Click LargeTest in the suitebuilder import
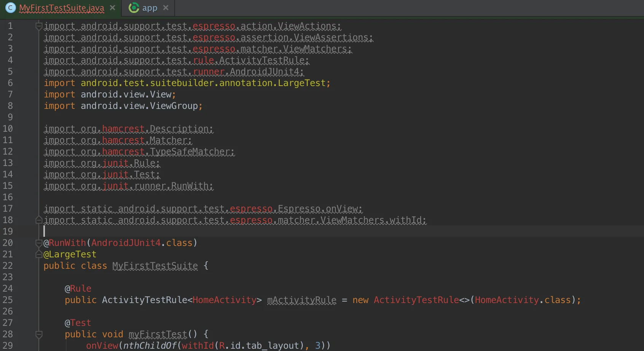This screenshot has height=351, width=644. (x=302, y=83)
